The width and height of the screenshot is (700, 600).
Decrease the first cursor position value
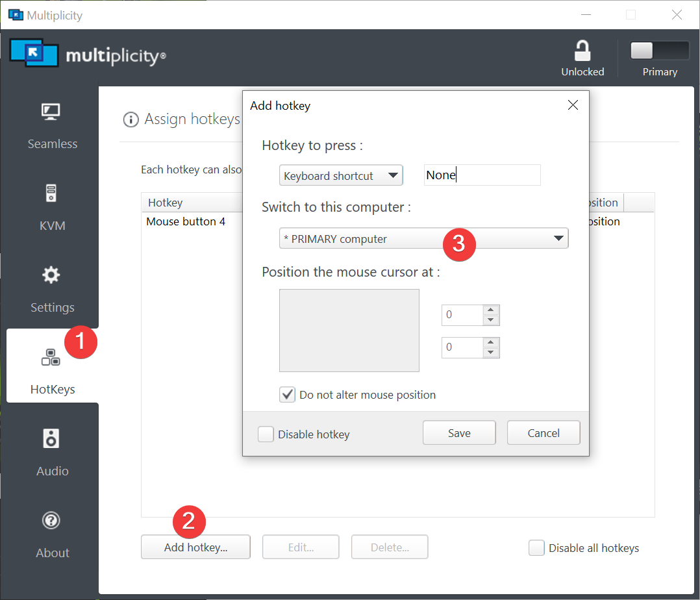[491, 320]
